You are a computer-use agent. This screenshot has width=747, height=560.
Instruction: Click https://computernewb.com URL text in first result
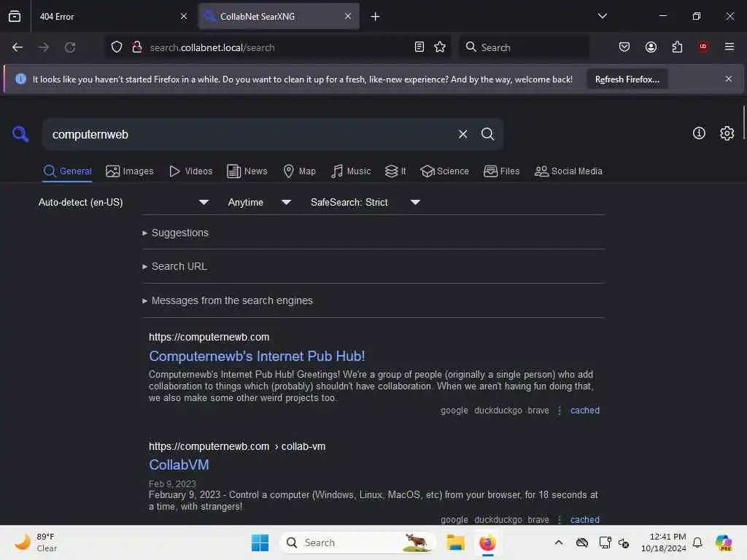tap(209, 337)
